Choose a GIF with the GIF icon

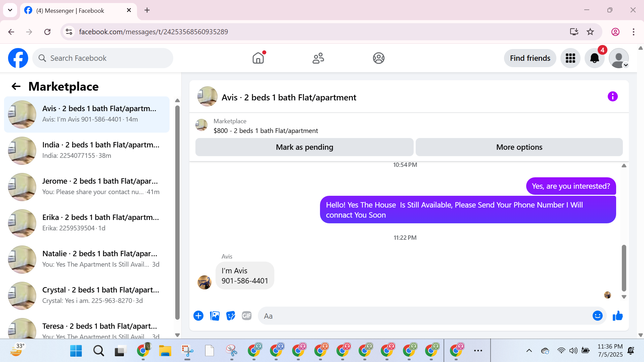247,316
